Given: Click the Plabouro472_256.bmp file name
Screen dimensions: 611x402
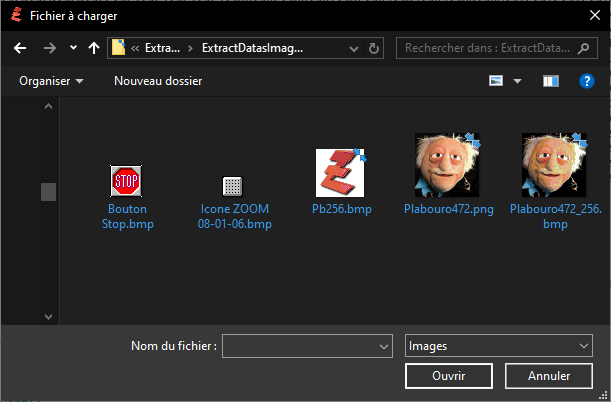Looking at the screenshot, I should [x=556, y=217].
